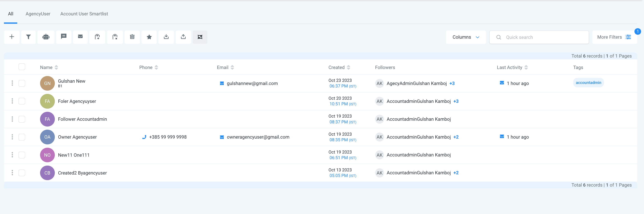Check the box for Follower Accountadmin
This screenshot has width=644, height=214.
click(22, 119)
